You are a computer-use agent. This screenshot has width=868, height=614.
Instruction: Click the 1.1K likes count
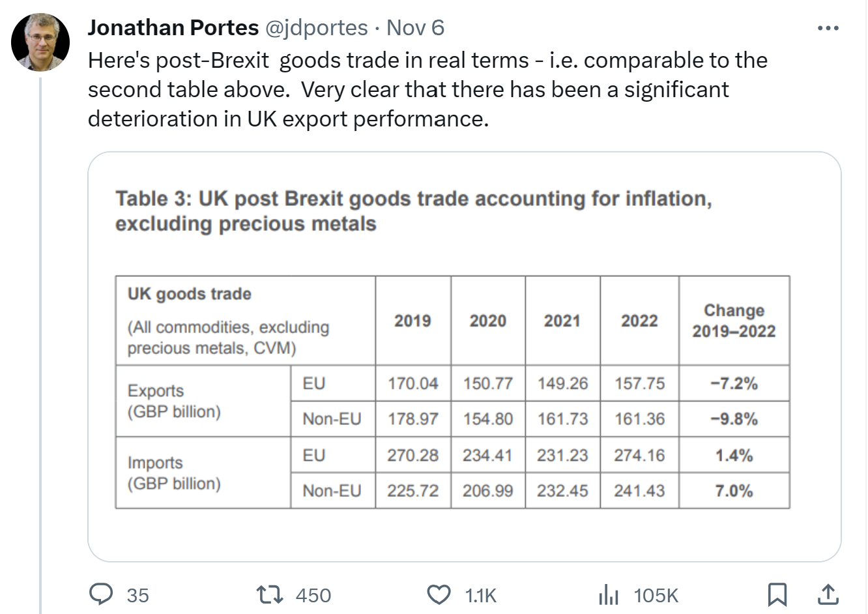[x=480, y=595]
